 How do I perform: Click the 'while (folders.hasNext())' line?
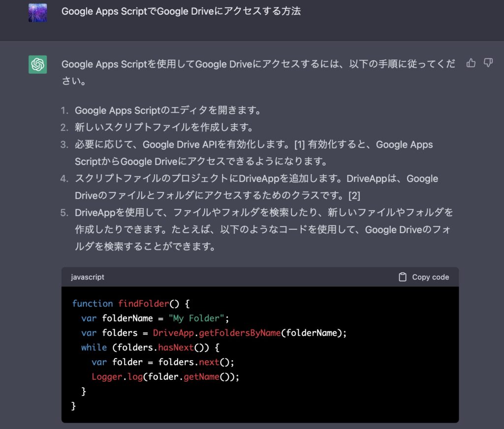(150, 347)
